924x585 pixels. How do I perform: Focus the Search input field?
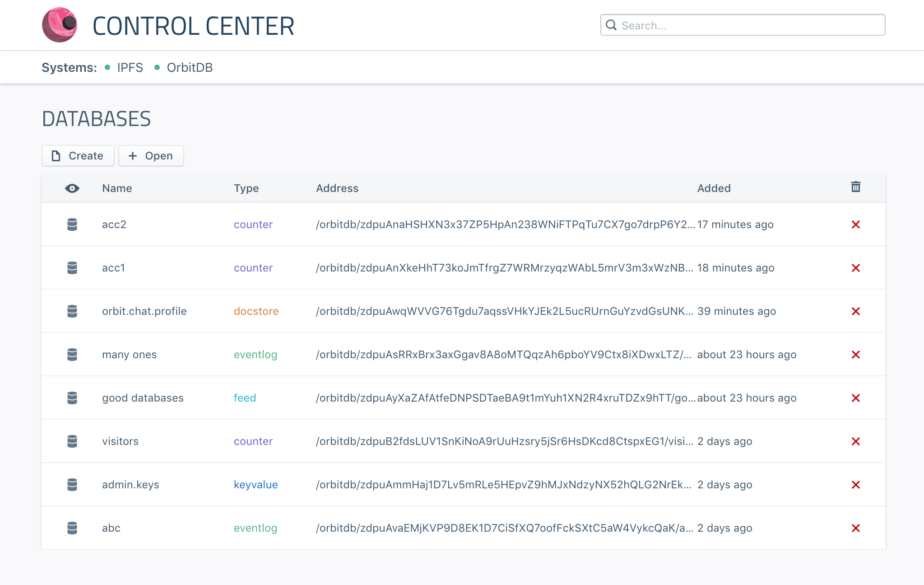[x=749, y=25]
